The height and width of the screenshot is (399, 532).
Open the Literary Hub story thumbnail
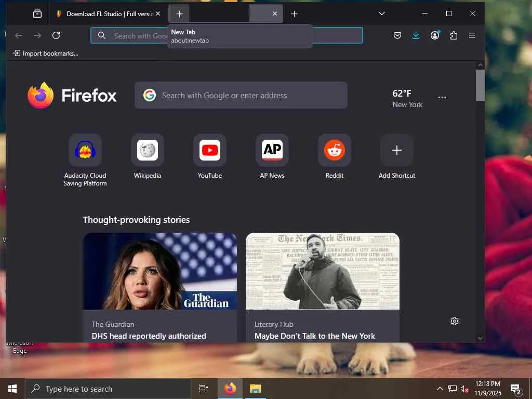click(x=323, y=271)
